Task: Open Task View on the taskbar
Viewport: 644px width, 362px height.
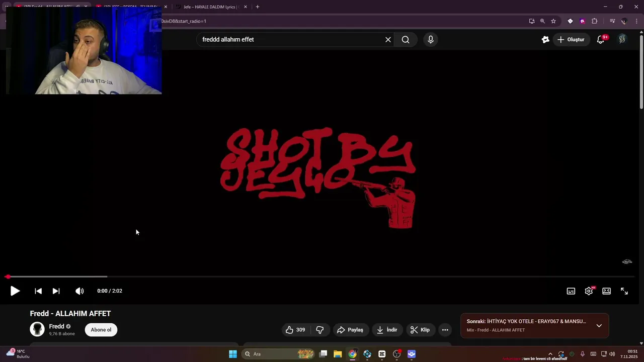Action: [x=323, y=354]
